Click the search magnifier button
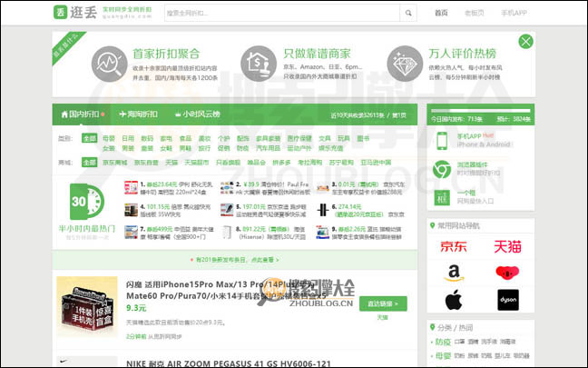Viewport: 588px width, 368px height. tap(408, 13)
